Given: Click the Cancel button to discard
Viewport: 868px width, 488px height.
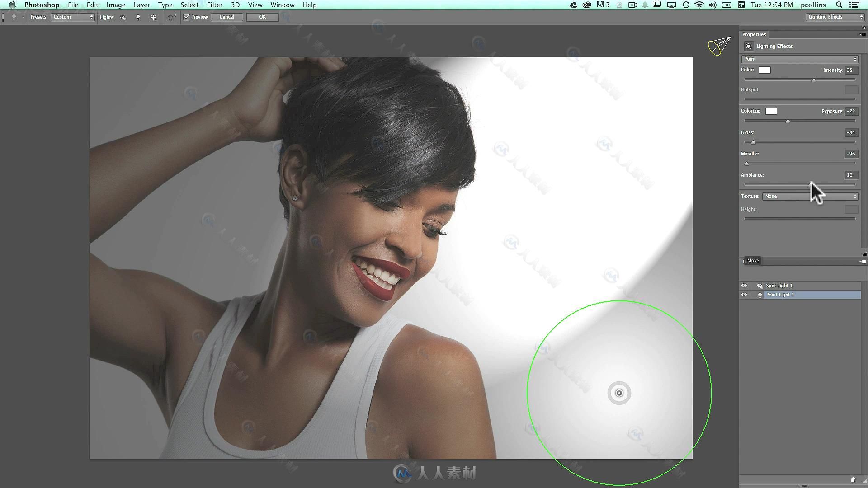Looking at the screenshot, I should pyautogui.click(x=226, y=17).
